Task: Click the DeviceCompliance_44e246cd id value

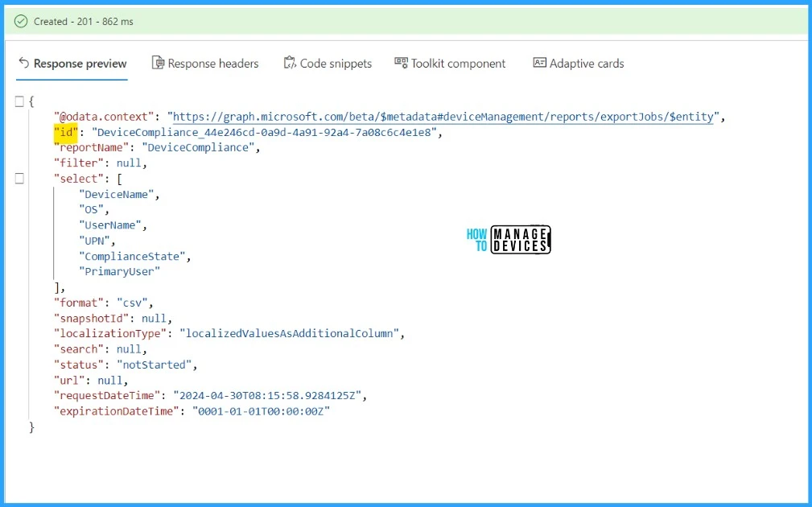Action: click(266, 133)
